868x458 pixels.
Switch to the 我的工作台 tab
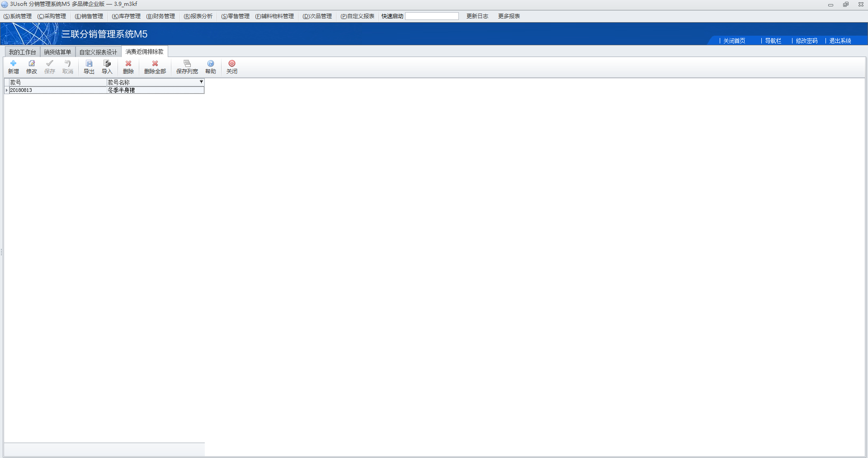click(22, 52)
